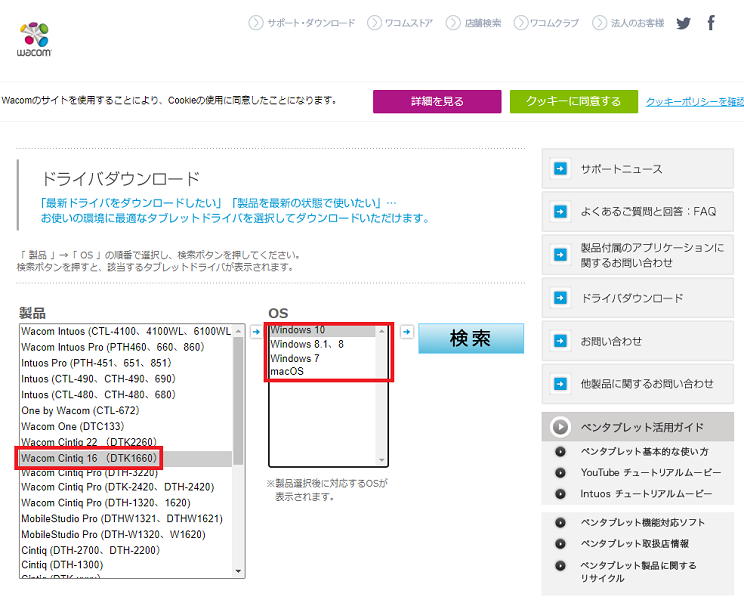Click arrow icon beside お問い合わせ
This screenshot has width=744, height=600.
pyautogui.click(x=560, y=341)
